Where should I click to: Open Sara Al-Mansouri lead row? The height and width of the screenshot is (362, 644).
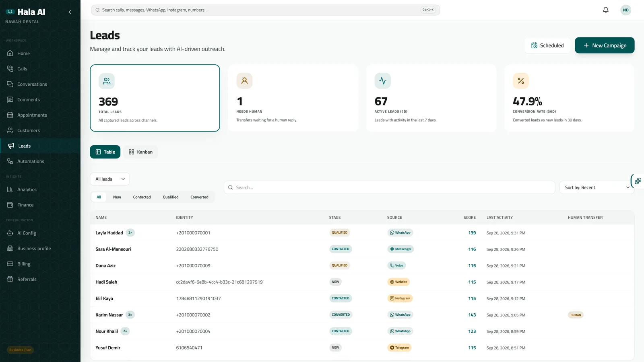click(x=362, y=249)
